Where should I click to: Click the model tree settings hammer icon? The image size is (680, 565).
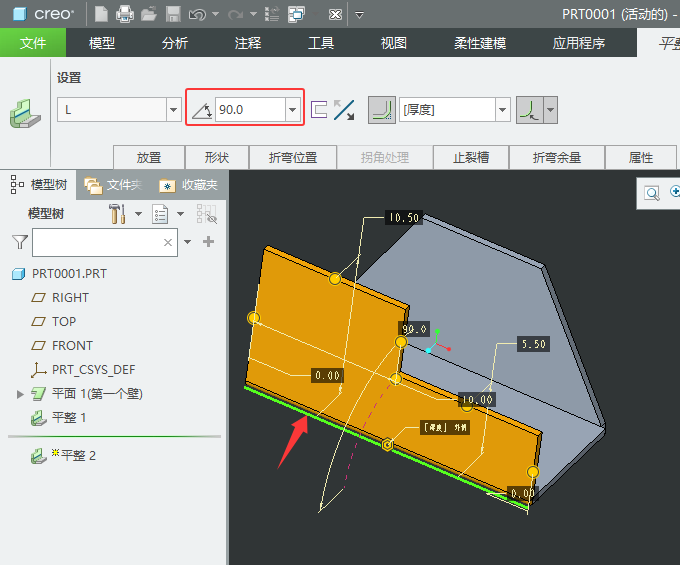click(118, 214)
